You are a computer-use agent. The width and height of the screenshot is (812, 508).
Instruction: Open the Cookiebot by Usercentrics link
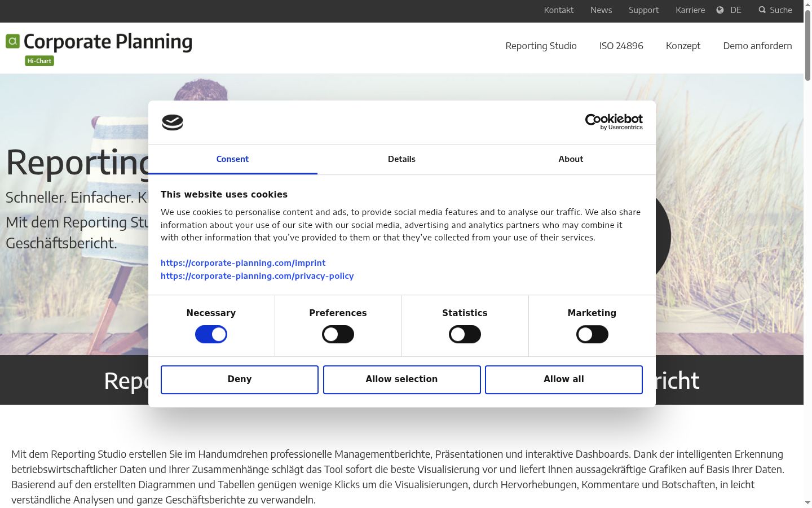[614, 122]
